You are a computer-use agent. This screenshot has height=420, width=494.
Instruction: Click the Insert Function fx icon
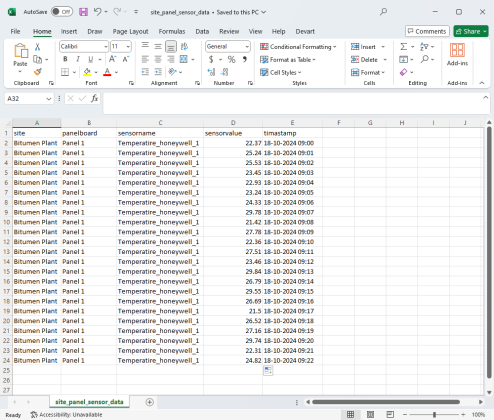point(95,98)
